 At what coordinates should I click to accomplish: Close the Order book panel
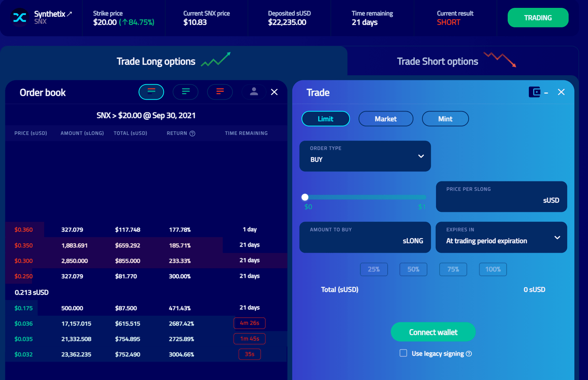coord(274,92)
